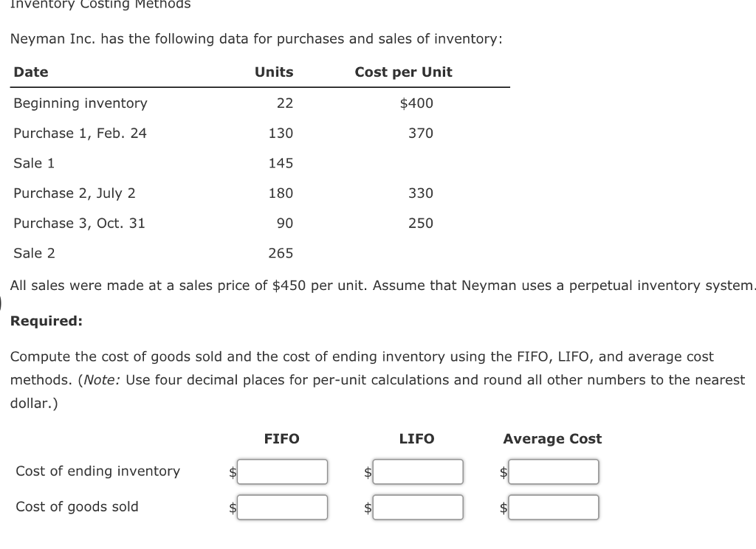This screenshot has width=756, height=549.
Task: Click the Inventory Costing Methods title
Action: (x=100, y=4)
